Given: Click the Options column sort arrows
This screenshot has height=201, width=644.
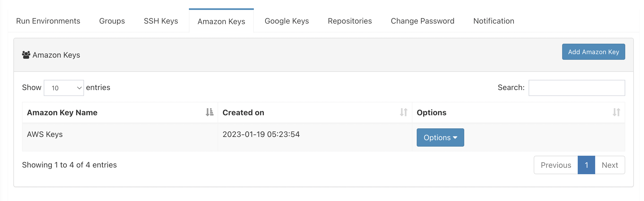Looking at the screenshot, I should 616,112.
